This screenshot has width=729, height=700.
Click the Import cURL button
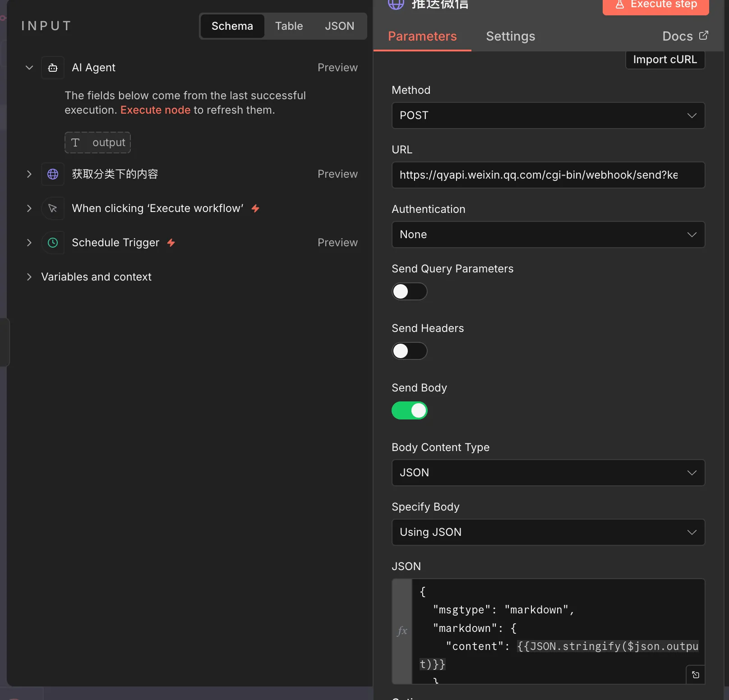click(664, 60)
